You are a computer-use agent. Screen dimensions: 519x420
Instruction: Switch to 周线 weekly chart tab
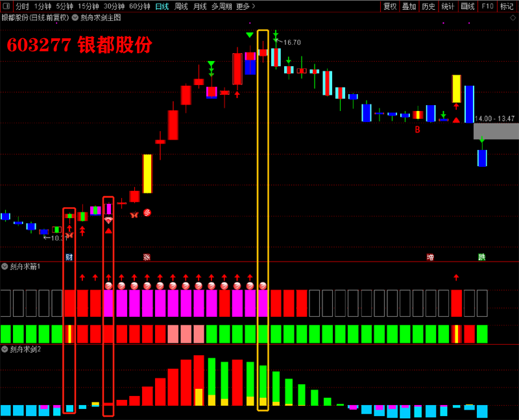tap(181, 6)
